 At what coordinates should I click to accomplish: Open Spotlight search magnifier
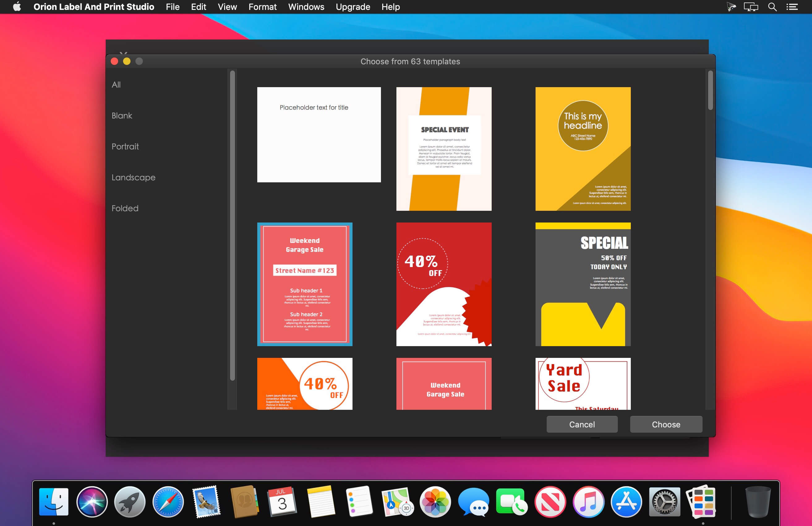pos(772,7)
